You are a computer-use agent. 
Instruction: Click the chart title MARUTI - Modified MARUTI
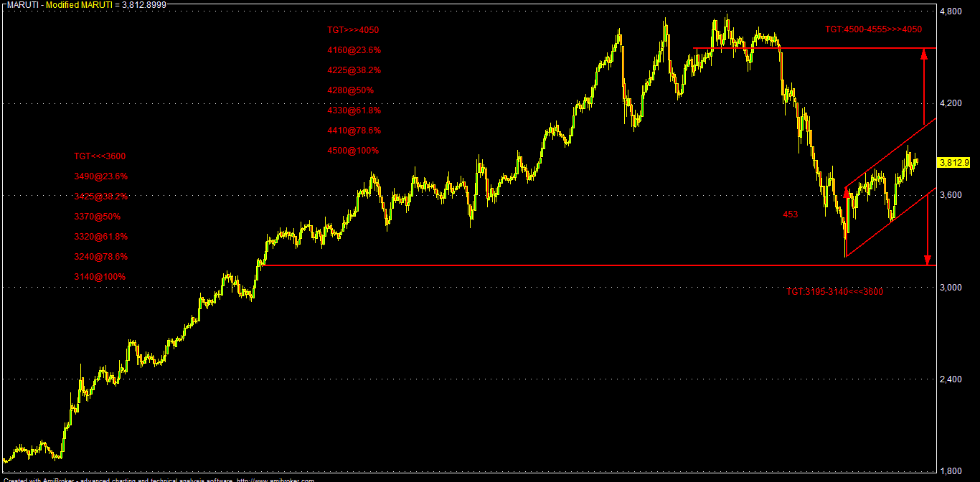pos(58,4)
